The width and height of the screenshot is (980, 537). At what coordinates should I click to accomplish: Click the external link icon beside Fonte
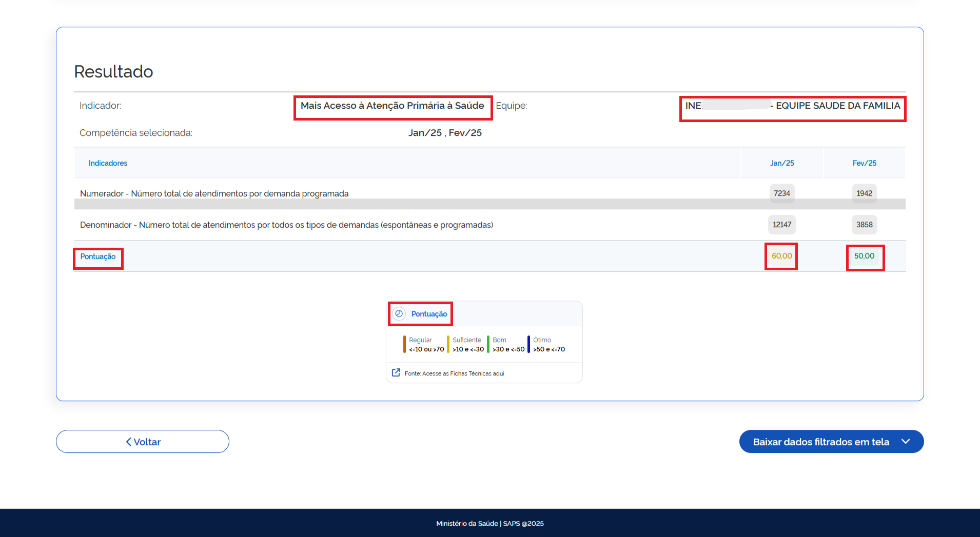[x=396, y=373]
